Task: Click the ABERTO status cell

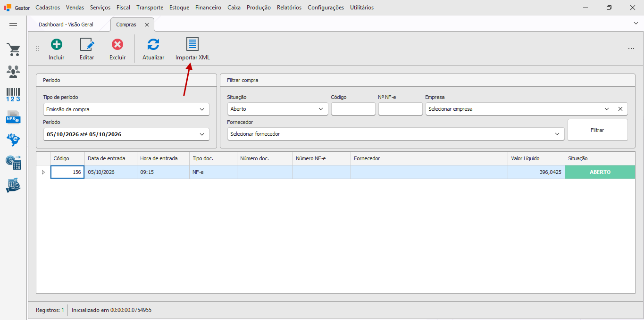Action: tap(600, 172)
